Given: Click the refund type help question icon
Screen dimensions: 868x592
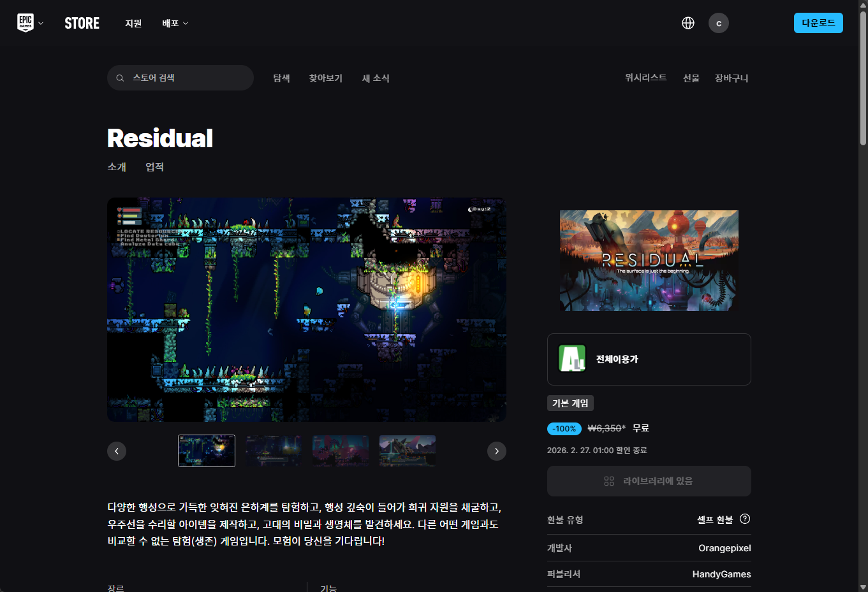Looking at the screenshot, I should pos(745,519).
